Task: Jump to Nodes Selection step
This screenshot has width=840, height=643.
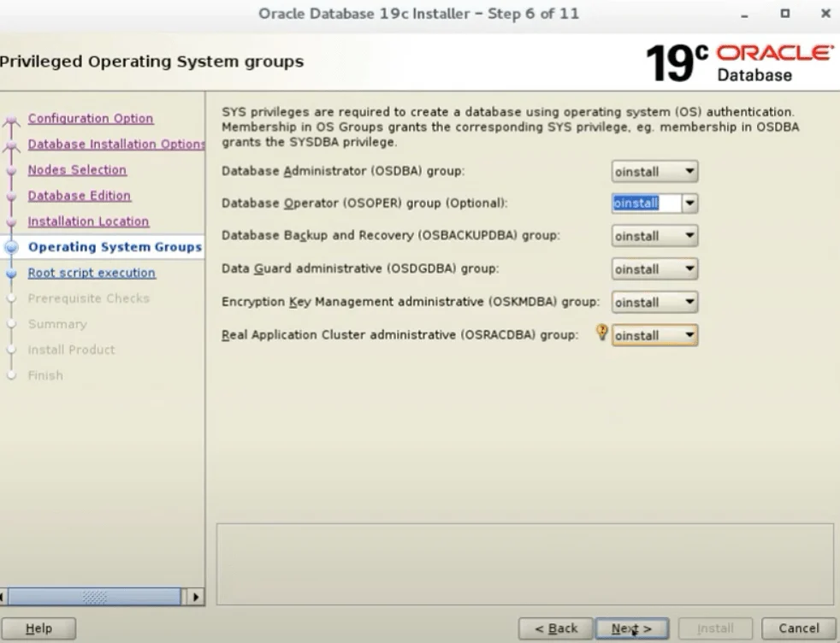Action: click(x=77, y=169)
